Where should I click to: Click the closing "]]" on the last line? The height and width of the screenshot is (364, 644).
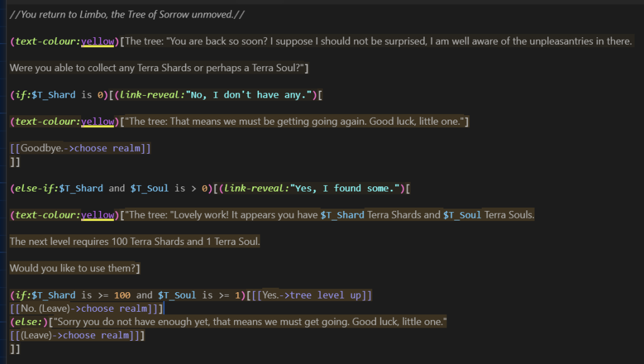tap(15, 349)
